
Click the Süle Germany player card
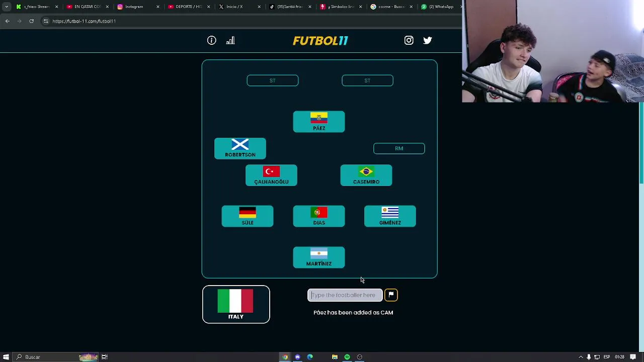[x=248, y=216]
